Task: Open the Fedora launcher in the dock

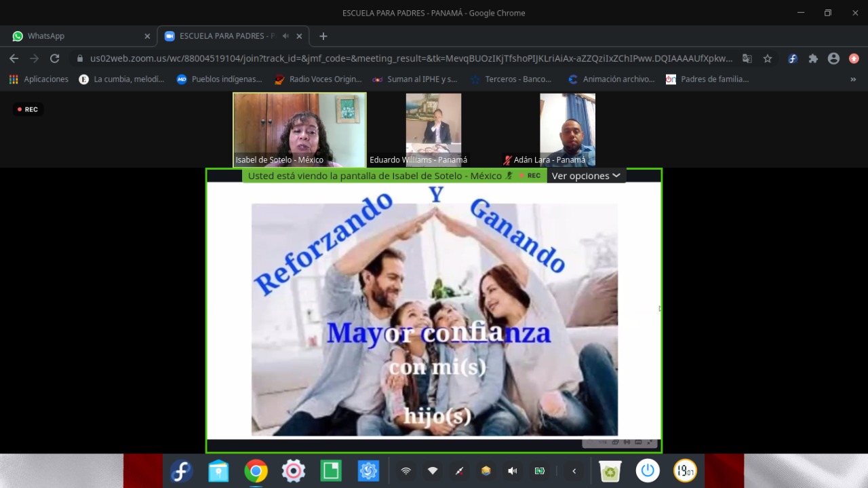Action: click(181, 470)
